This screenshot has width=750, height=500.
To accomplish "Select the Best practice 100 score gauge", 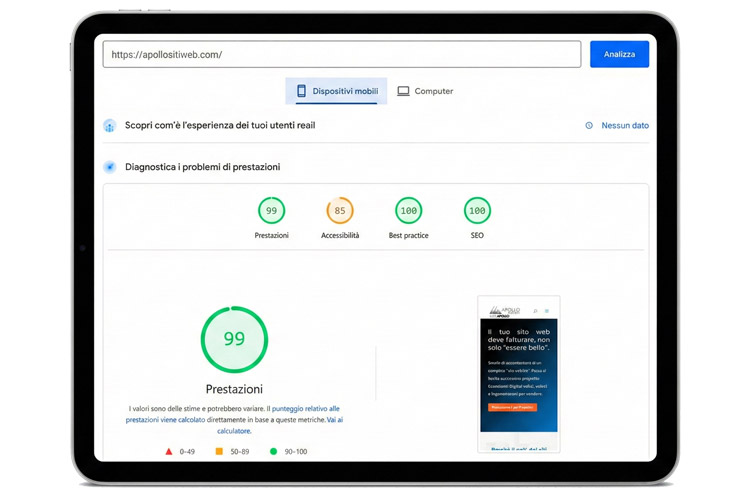I will click(408, 211).
